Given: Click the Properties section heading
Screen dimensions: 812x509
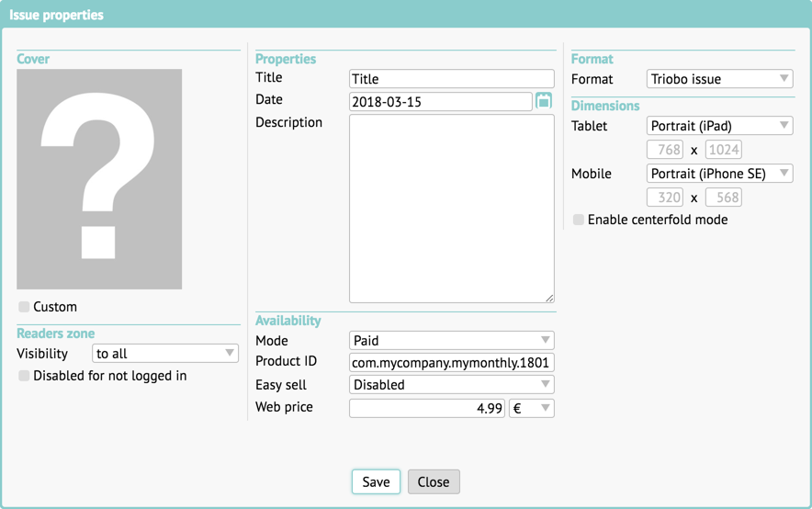Looking at the screenshot, I should pos(286,59).
